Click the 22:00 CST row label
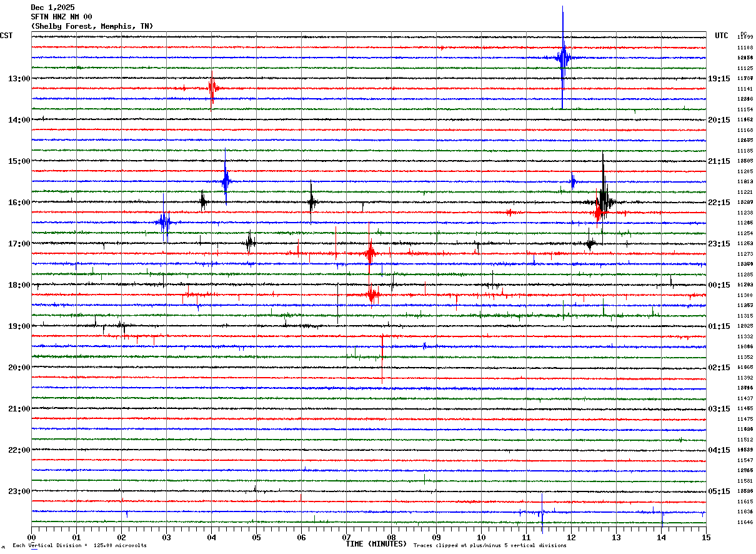The width and height of the screenshot is (756, 554). (19, 450)
